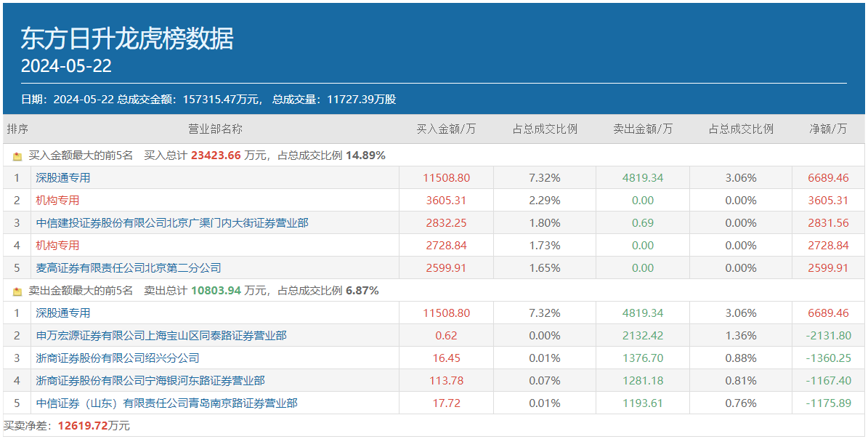Click the 营业部名称 column header
Viewport: 868px width, 439px height.
click(x=215, y=129)
